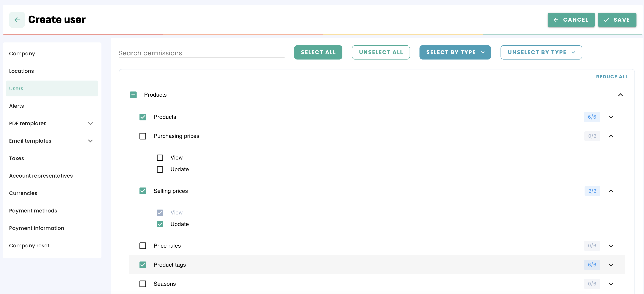Expand the Price rules permission row
Screen dimensions: 644x294
pos(611,246)
